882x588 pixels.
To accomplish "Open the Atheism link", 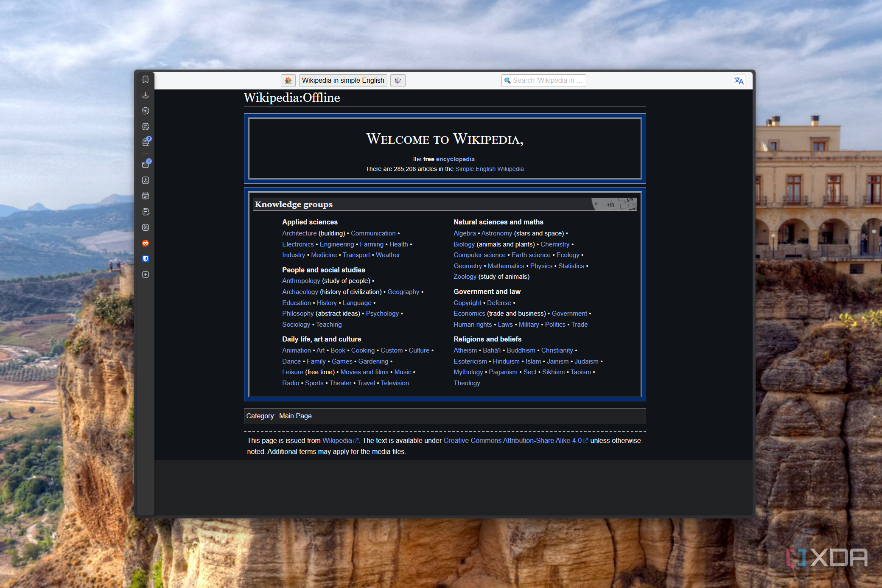I will pyautogui.click(x=465, y=350).
